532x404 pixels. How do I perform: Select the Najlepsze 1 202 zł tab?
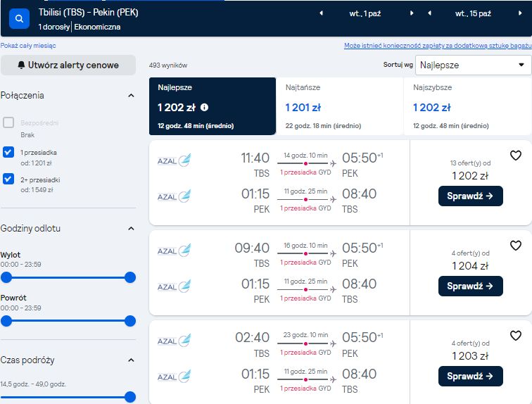click(x=213, y=106)
